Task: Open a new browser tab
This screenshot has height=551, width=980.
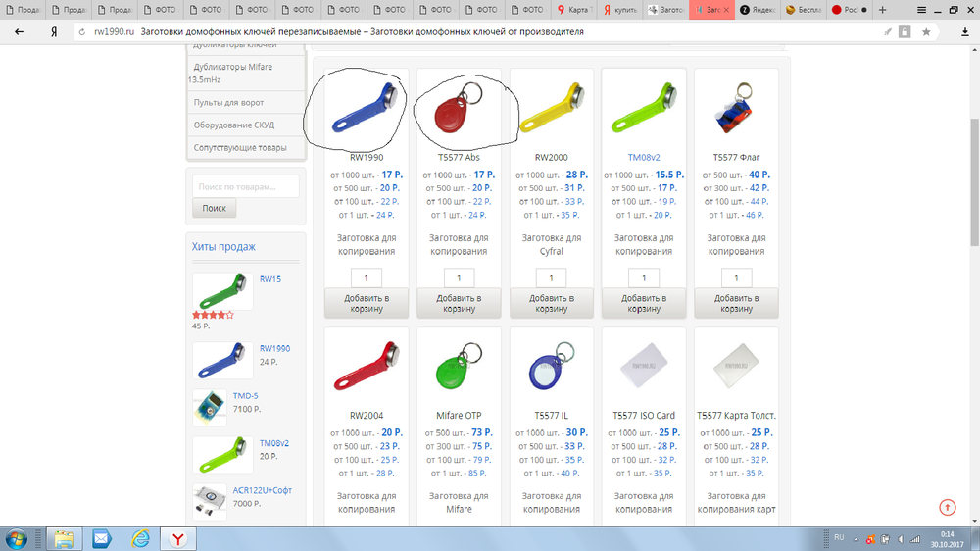Action: tap(882, 10)
